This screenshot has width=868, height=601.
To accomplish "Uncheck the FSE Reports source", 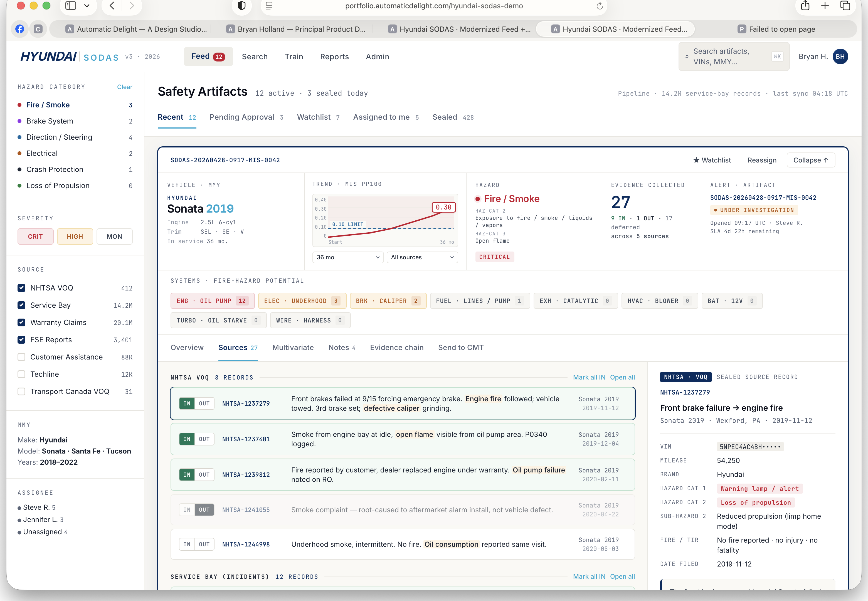I will pos(21,340).
